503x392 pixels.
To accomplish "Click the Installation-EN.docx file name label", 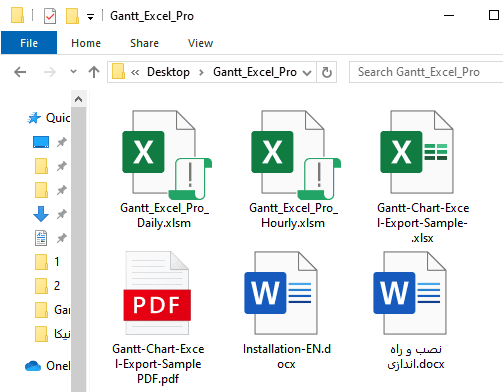I will tap(287, 356).
